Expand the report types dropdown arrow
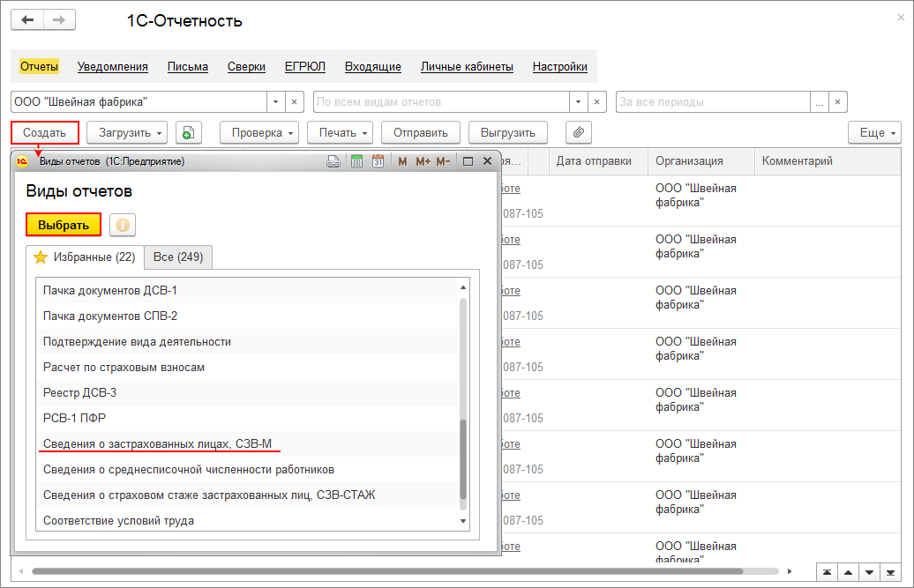The image size is (914, 588). click(x=578, y=102)
